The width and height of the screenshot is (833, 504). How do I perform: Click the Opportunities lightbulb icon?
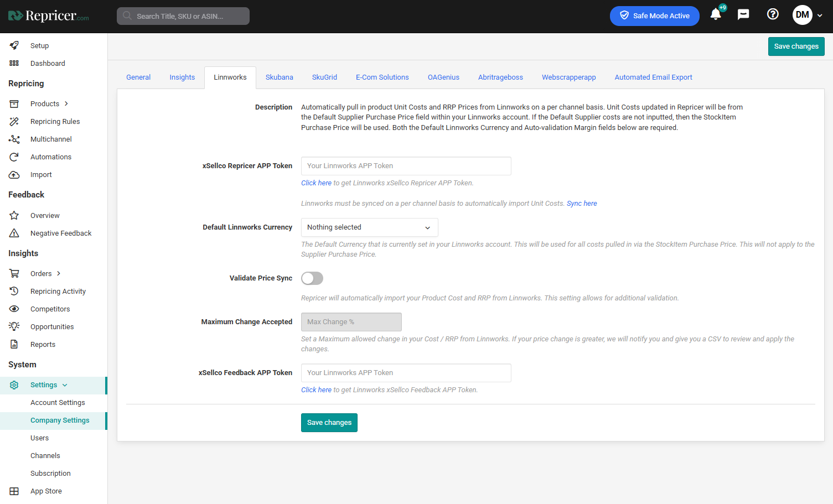coord(14,326)
